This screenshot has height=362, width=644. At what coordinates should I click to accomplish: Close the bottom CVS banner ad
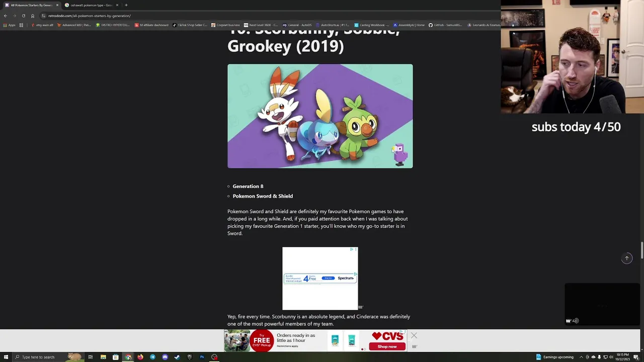(414, 335)
